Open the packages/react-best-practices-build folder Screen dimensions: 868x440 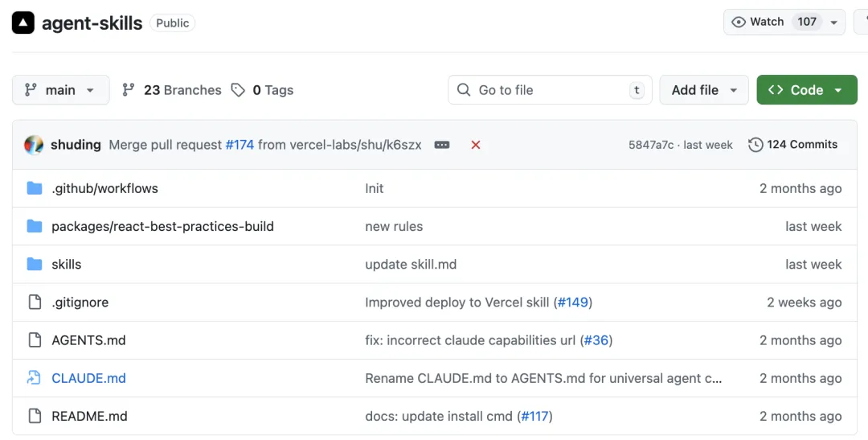click(162, 226)
